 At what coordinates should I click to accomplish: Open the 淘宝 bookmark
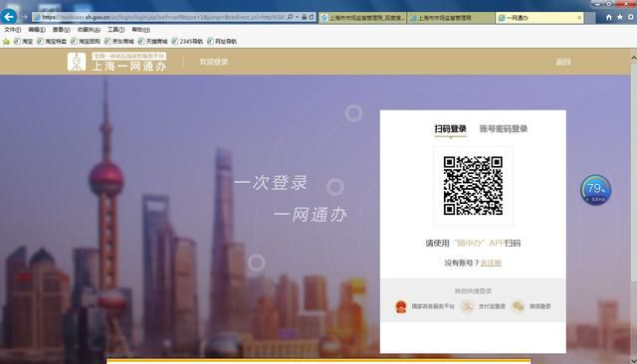click(24, 42)
